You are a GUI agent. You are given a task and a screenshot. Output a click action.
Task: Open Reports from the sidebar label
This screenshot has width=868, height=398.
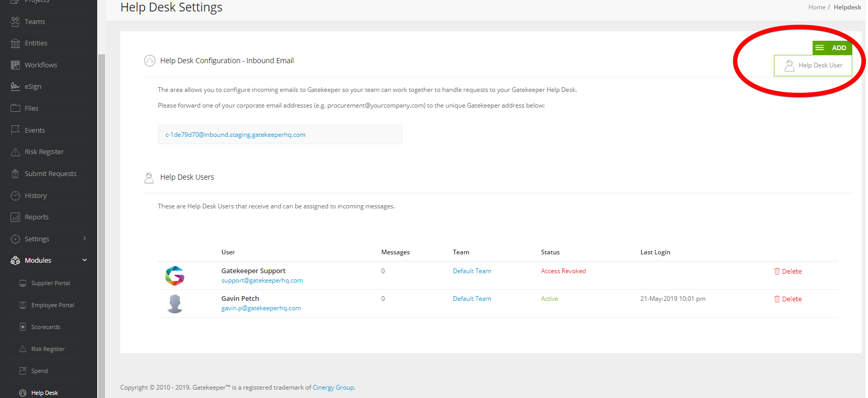37,217
